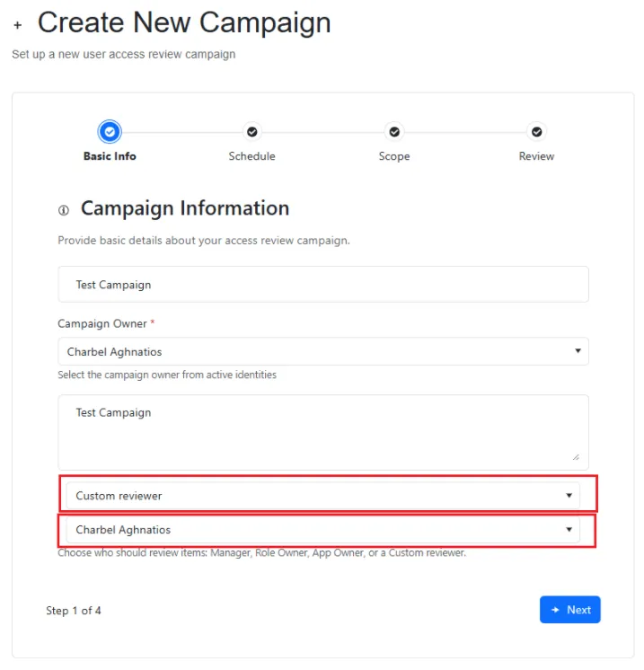
Task: Select the Basic Info step label
Action: tap(110, 156)
